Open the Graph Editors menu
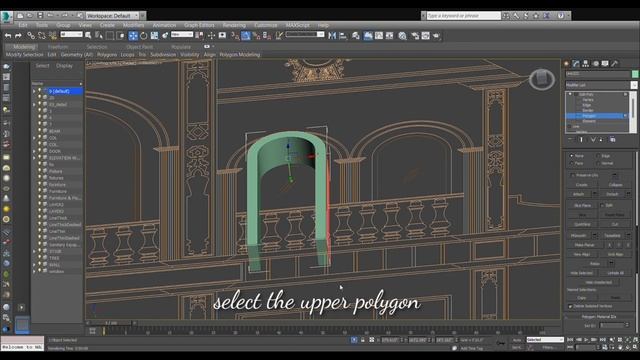640x360 pixels. [x=199, y=25]
